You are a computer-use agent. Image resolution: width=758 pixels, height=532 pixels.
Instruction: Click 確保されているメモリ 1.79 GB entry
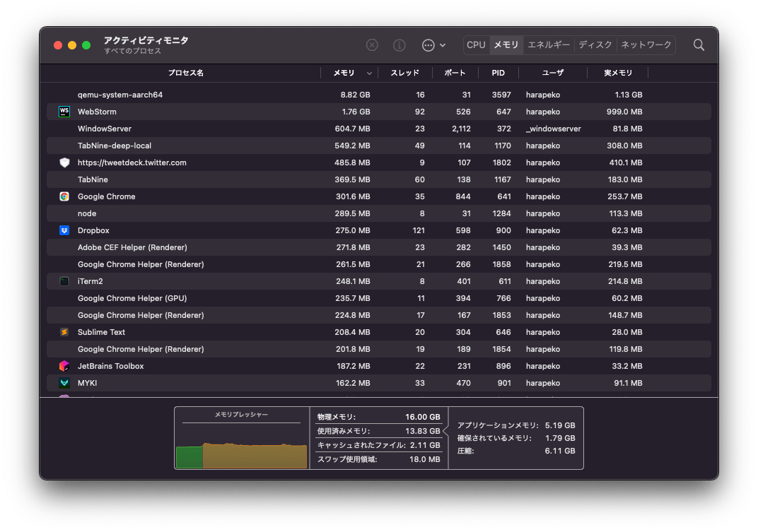pos(516,438)
